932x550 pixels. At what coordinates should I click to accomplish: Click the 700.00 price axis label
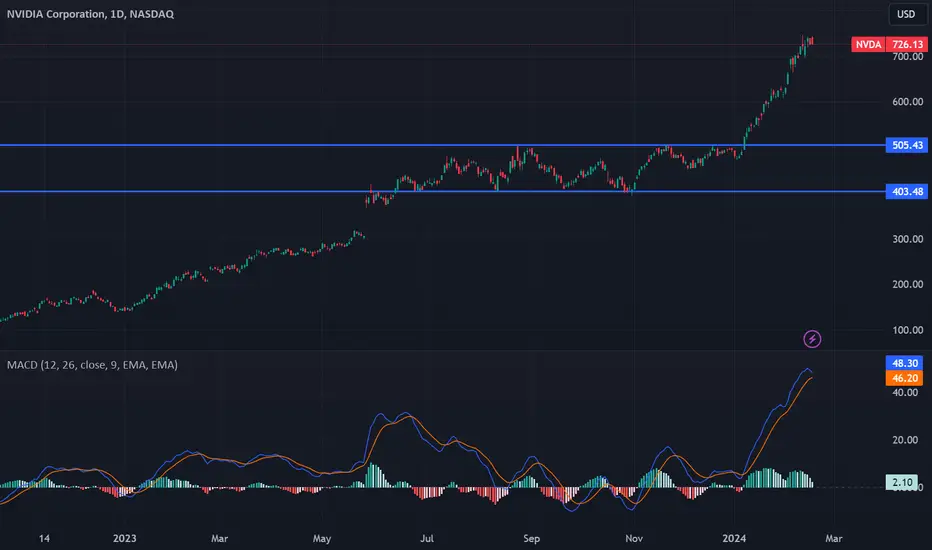[x=908, y=57]
